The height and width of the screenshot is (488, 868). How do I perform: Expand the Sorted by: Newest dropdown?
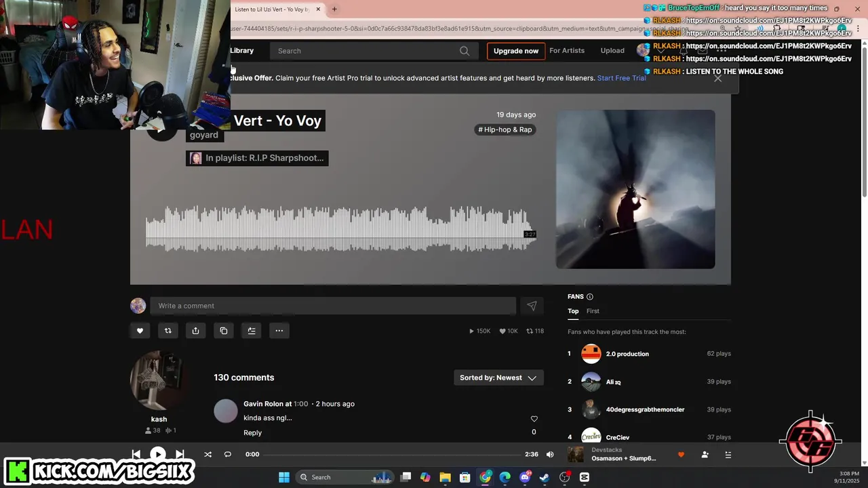pos(498,378)
